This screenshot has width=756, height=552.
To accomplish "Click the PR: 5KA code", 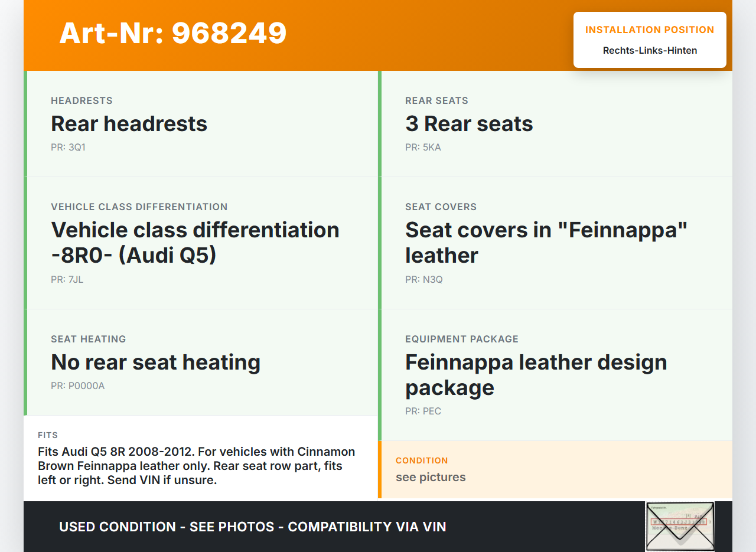I will [x=423, y=147].
